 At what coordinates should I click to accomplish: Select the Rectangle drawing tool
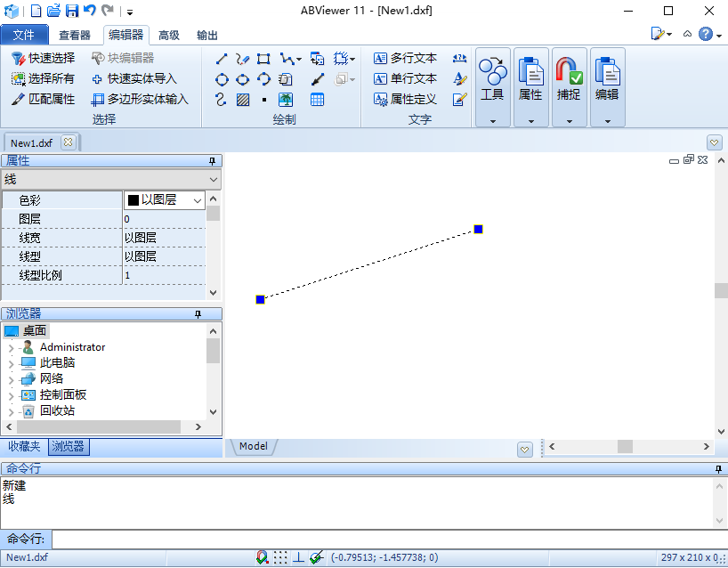pyautogui.click(x=263, y=59)
